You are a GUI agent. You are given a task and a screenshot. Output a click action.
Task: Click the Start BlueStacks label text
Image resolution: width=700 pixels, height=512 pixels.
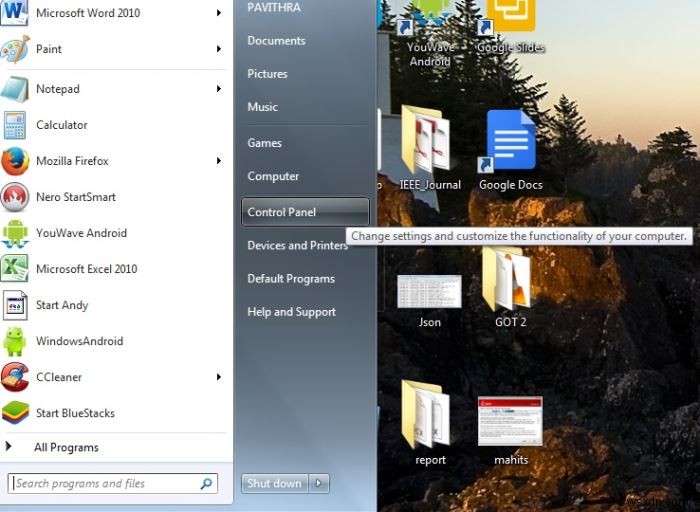75,413
